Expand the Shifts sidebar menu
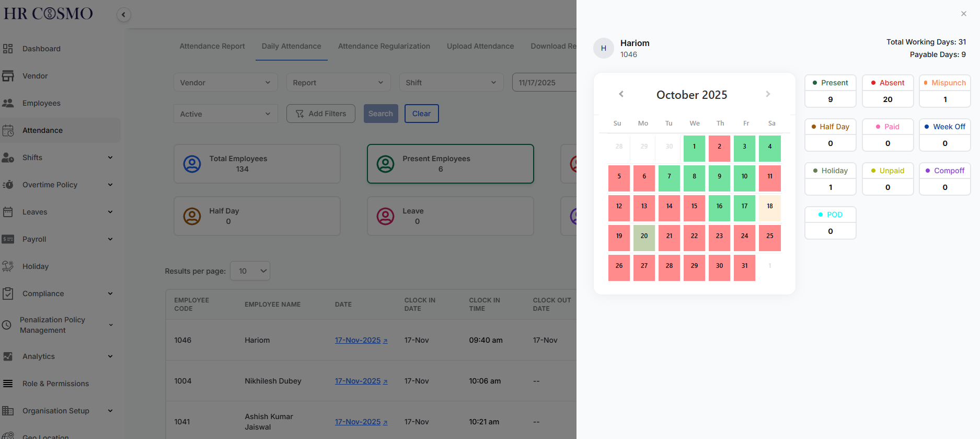The height and width of the screenshot is (439, 980). coord(110,157)
